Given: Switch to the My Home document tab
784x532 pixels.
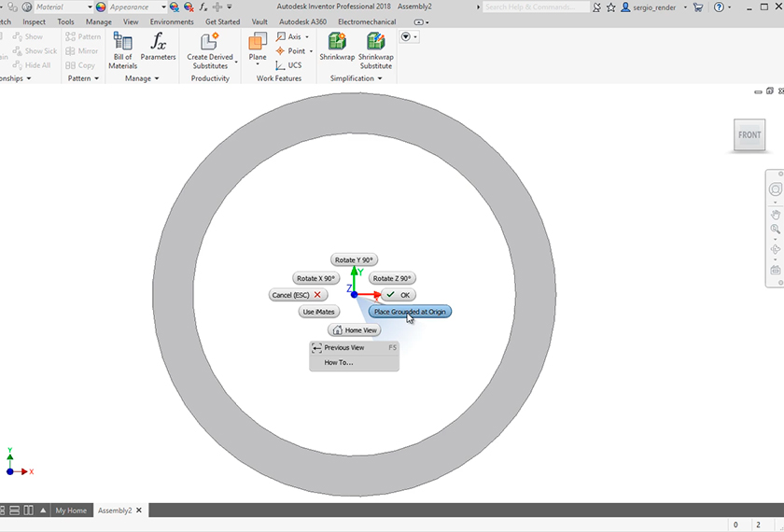Looking at the screenshot, I should pos(71,511).
